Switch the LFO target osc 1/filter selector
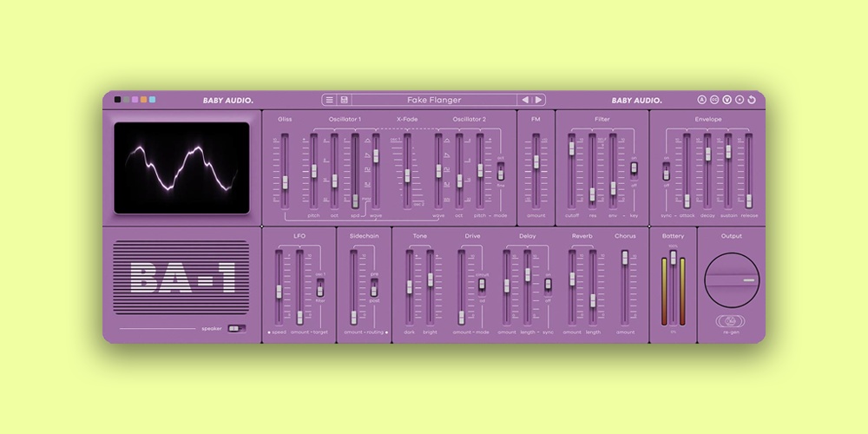The width and height of the screenshot is (868, 434). [x=320, y=289]
